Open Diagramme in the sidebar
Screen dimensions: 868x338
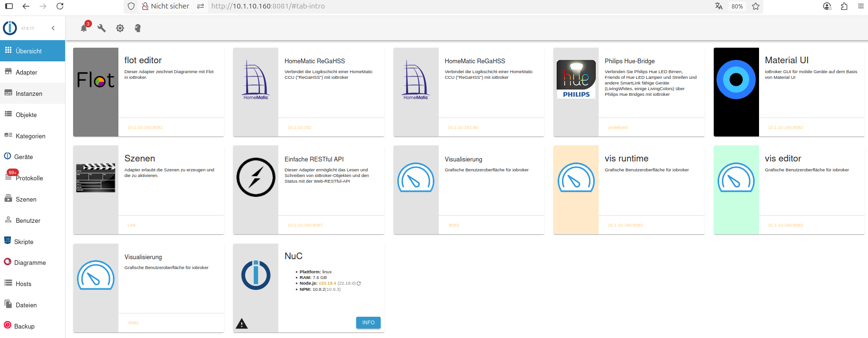(x=33, y=262)
